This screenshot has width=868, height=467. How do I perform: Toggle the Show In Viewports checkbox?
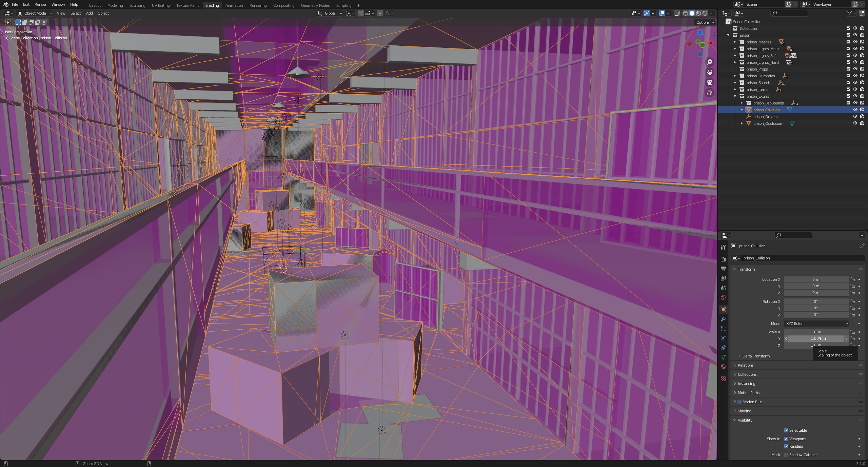click(786, 439)
